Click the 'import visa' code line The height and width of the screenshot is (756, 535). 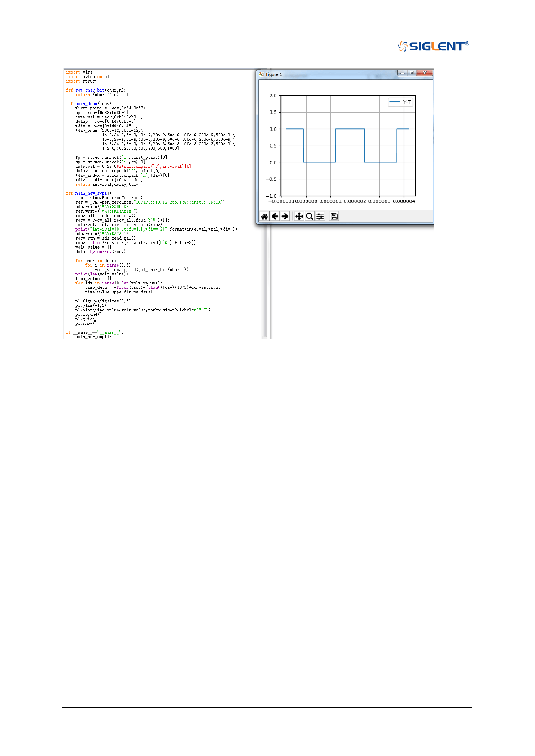[79, 72]
